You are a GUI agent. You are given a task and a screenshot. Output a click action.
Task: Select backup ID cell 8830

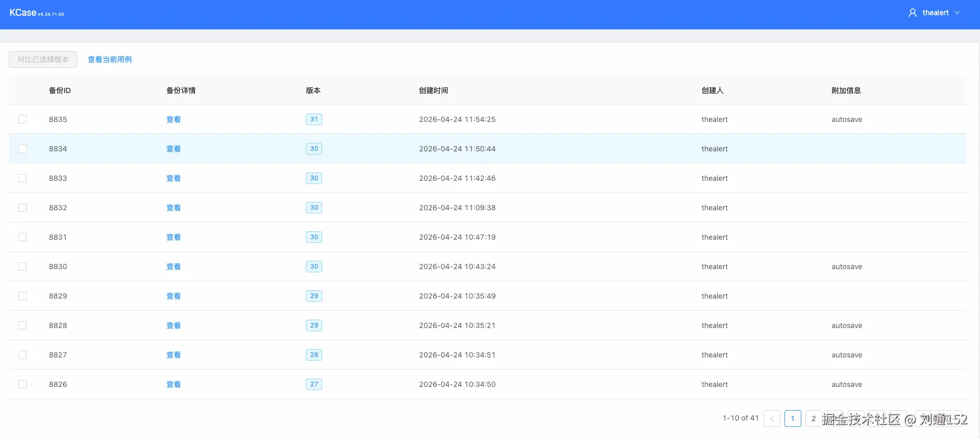(58, 267)
